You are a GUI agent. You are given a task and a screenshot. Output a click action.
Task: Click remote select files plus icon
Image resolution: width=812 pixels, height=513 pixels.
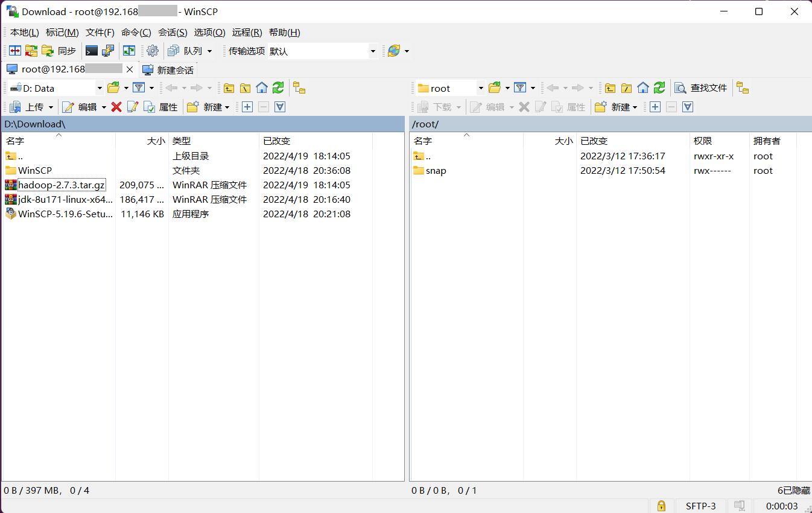tap(655, 107)
